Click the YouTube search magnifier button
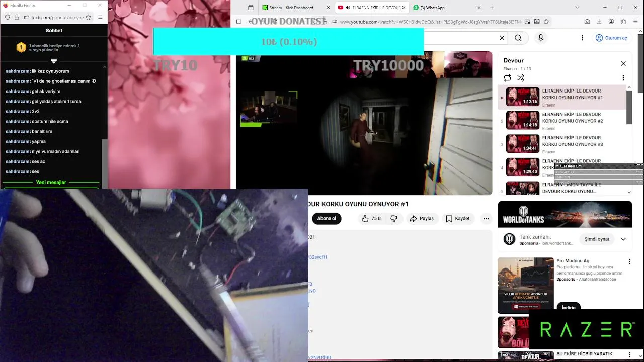644x362 pixels. pos(518,38)
